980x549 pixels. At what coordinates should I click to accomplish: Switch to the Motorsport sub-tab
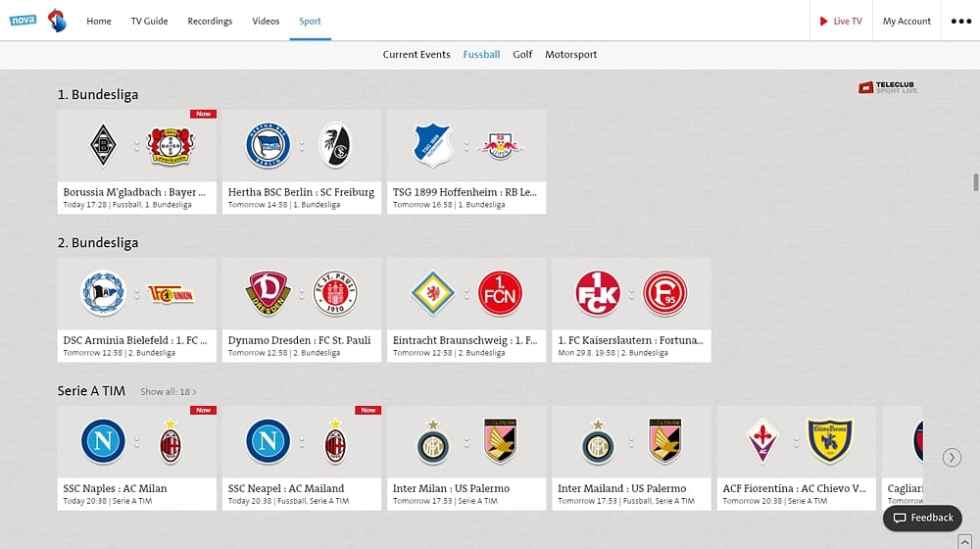tap(570, 55)
